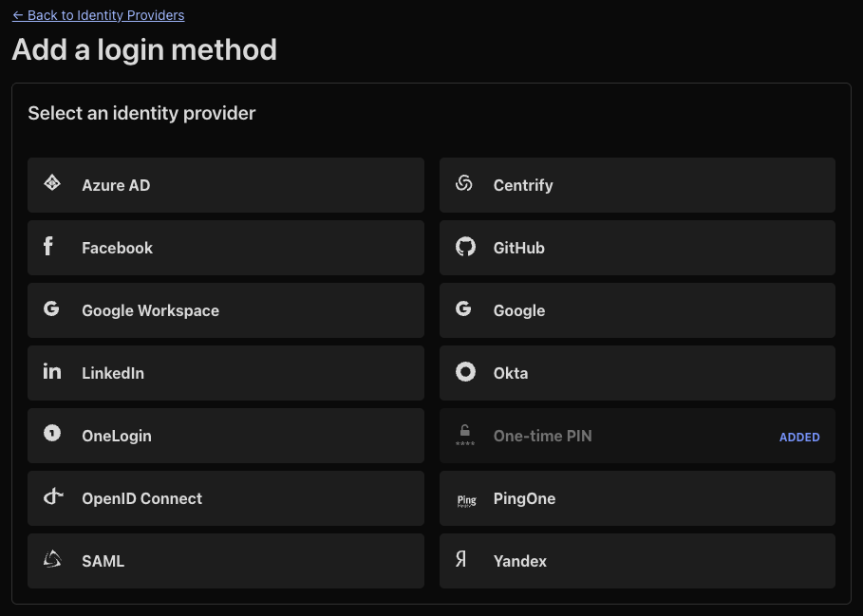Click the GitHub octocat logo icon
This screenshot has width=863, height=616.
464,247
